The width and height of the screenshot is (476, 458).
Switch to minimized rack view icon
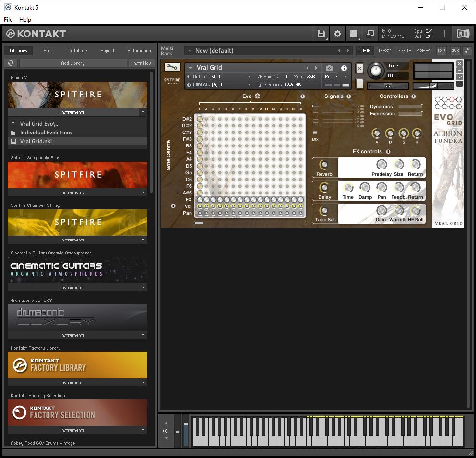(370, 34)
